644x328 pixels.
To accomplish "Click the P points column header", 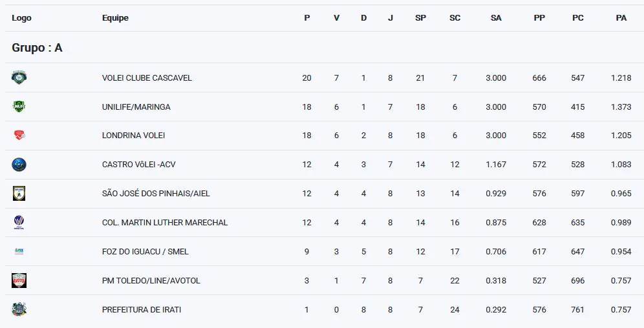I will coord(306,18).
